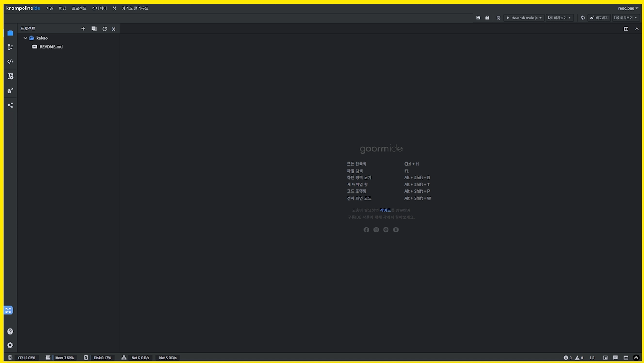The width and height of the screenshot is (644, 363).
Task: Open the share sidebar icon
Action: tap(10, 105)
